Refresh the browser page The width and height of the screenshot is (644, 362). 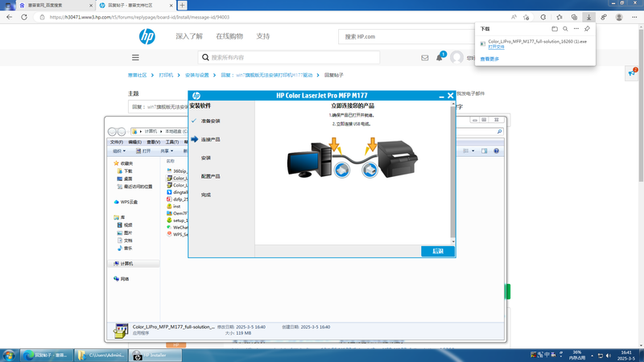24,17
